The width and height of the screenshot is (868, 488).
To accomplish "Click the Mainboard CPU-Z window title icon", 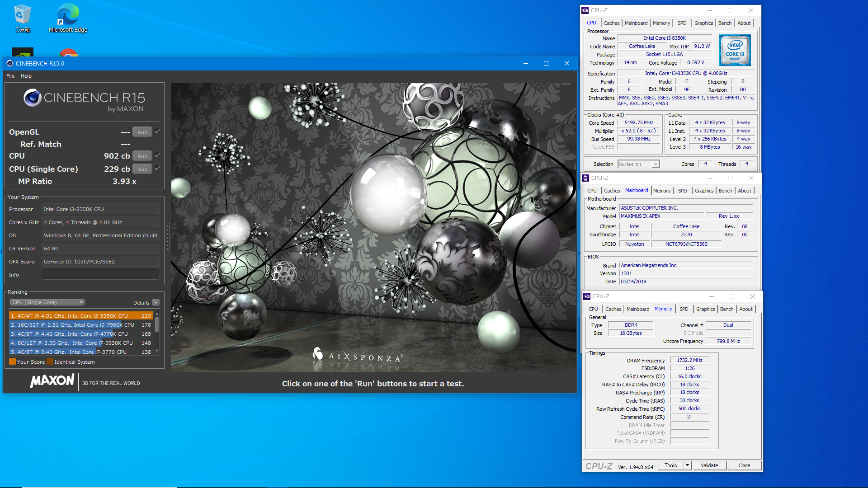I will point(585,178).
